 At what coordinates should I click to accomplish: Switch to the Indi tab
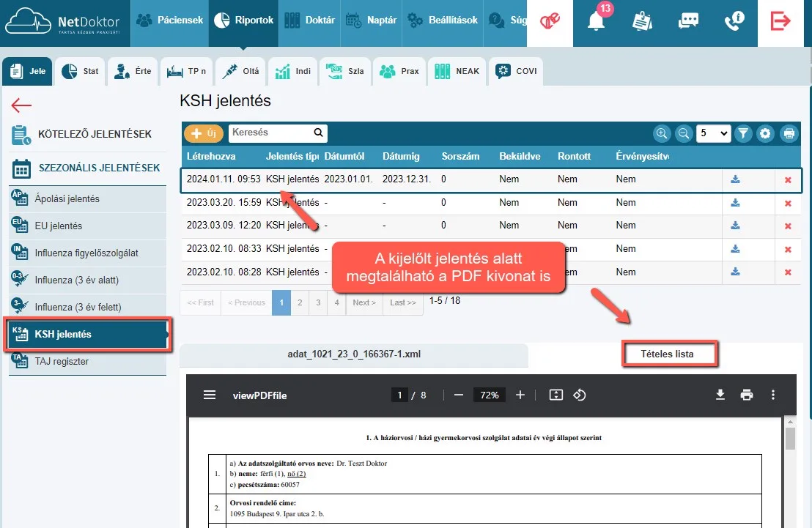tap(293, 72)
